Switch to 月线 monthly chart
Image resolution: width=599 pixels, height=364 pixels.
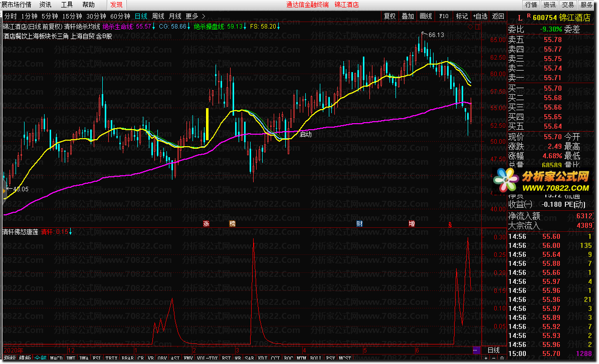click(x=175, y=16)
